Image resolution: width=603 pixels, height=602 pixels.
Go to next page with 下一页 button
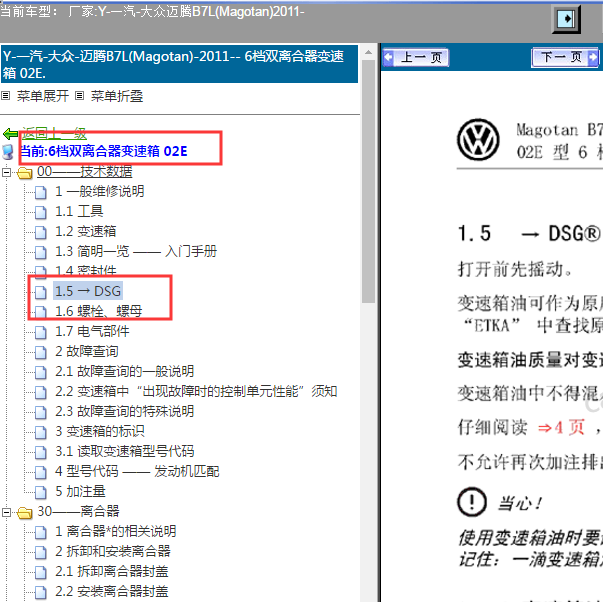click(x=565, y=58)
